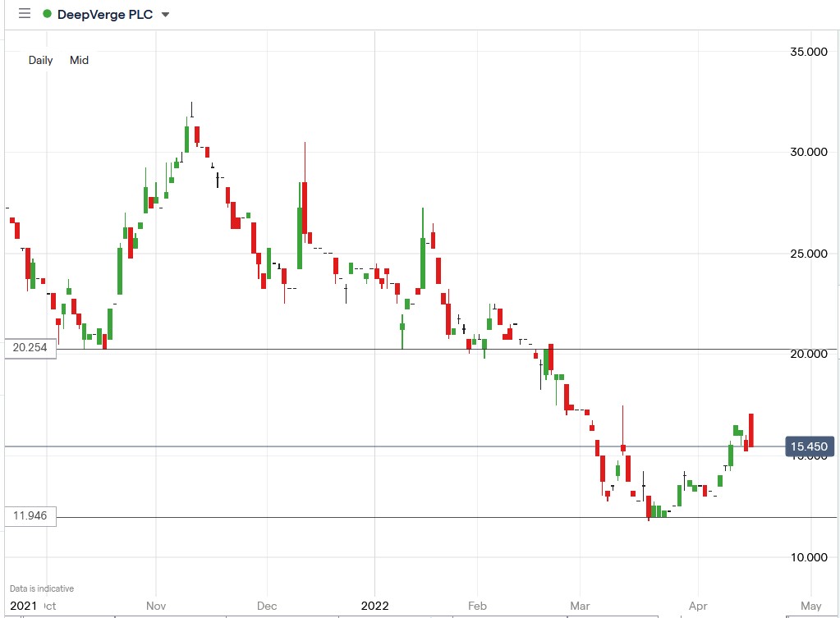Open the DeepVerge PLC instrument dropdown arrow
Image resolution: width=840 pixels, height=618 pixels.
pyautogui.click(x=163, y=14)
